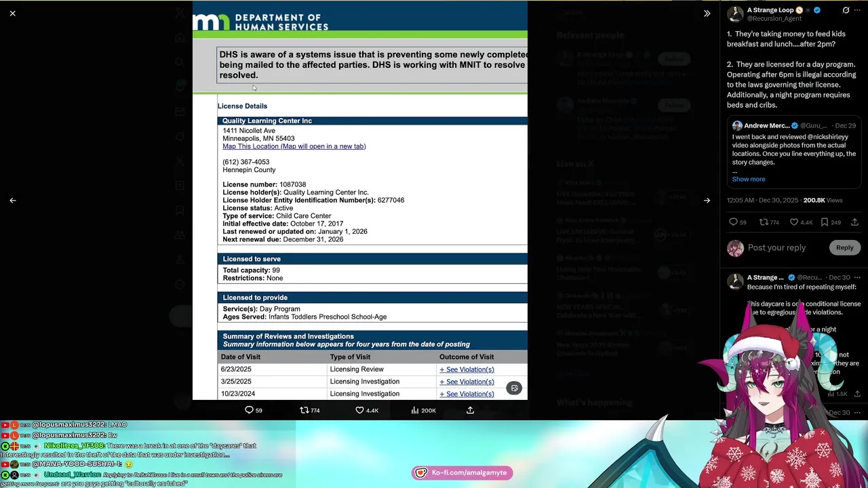Click See Violation(s) for 6/23/2025

(467, 369)
